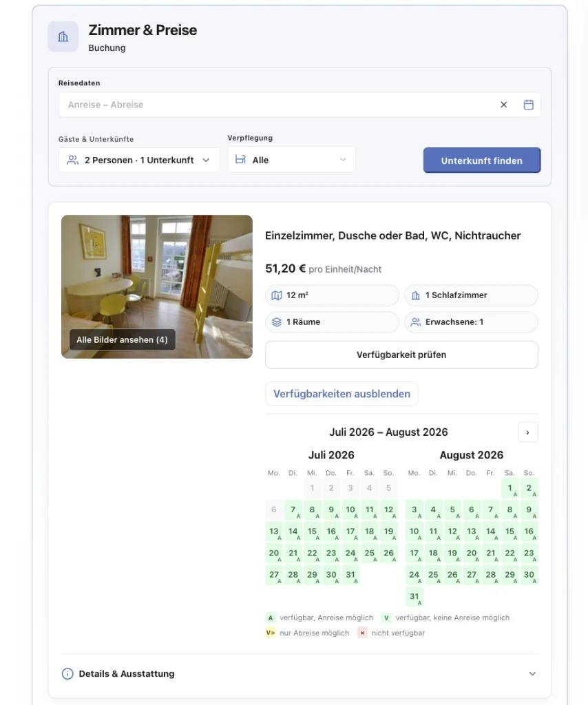Screen dimensions: 588x705
Task: Click disabled July 6 date cell
Action: pyautogui.click(x=274, y=510)
